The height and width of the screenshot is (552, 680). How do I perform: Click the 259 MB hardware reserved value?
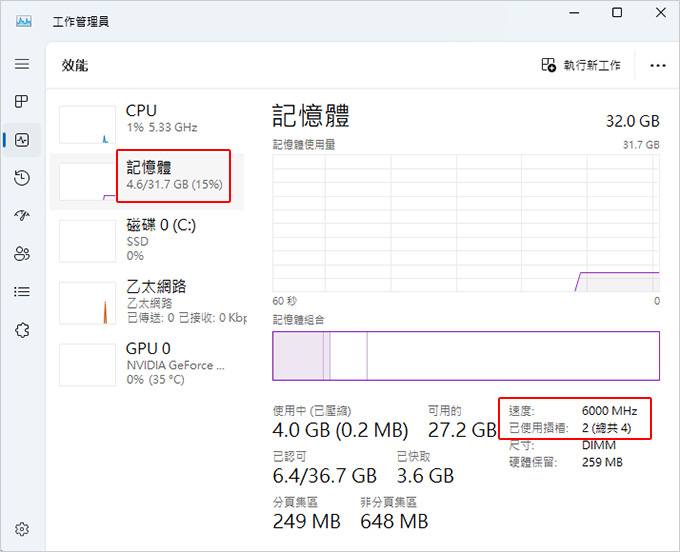[602, 462]
